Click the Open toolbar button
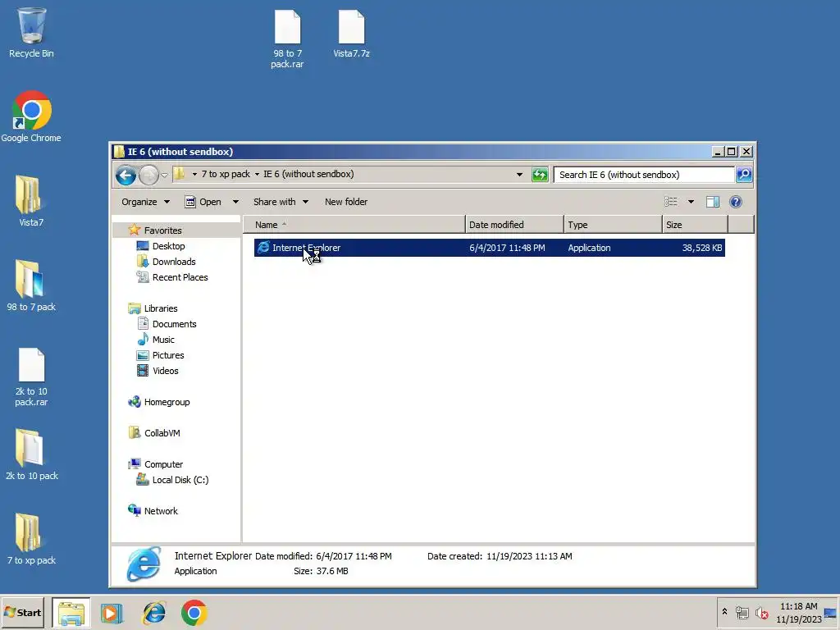The image size is (840, 630). (203, 202)
